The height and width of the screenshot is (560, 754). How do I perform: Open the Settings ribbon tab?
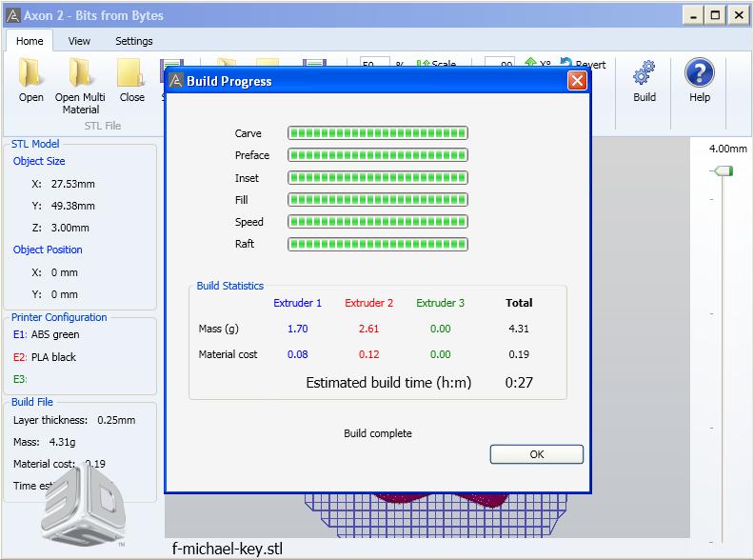coord(133,41)
